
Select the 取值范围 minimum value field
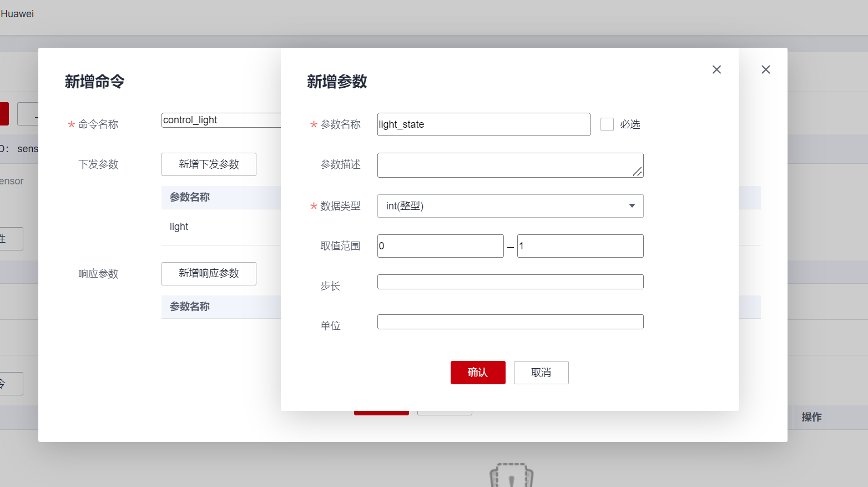440,246
